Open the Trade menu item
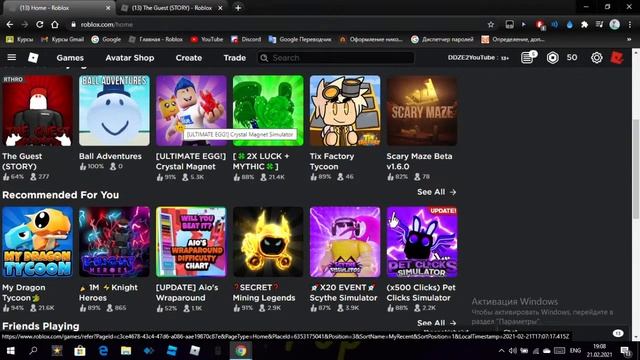Screen dimensions: 640x360 pyautogui.click(x=235, y=58)
